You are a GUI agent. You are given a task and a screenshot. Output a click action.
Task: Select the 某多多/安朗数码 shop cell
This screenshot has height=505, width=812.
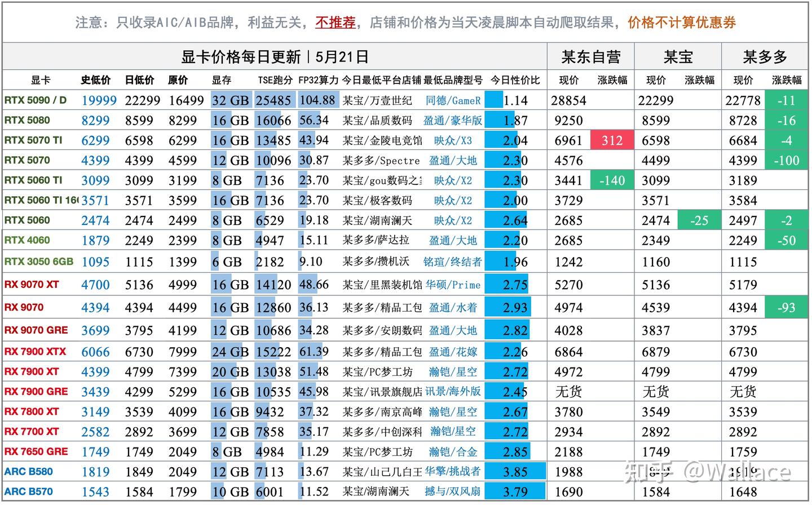(382, 330)
